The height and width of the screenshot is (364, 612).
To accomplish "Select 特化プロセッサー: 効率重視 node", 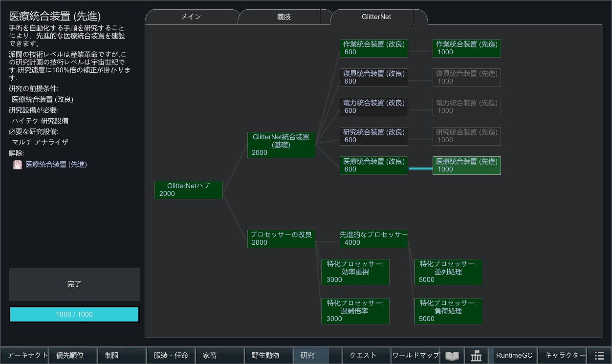I will (x=355, y=272).
